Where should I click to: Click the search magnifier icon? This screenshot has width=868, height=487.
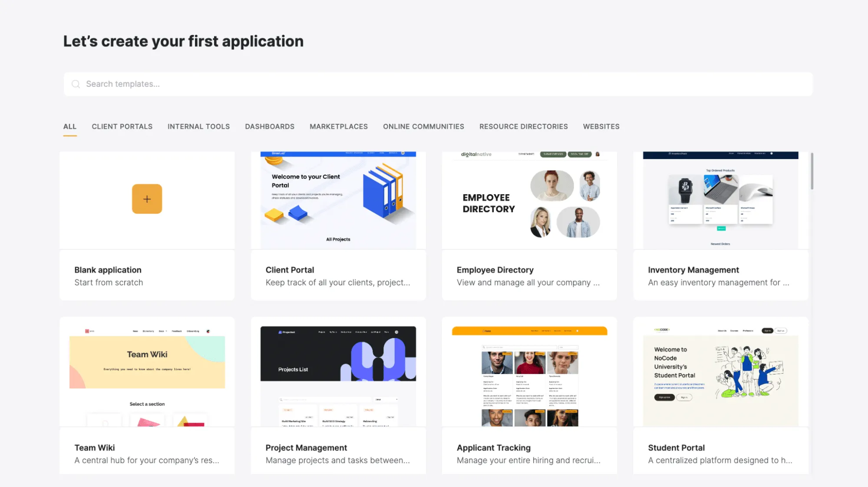point(76,84)
